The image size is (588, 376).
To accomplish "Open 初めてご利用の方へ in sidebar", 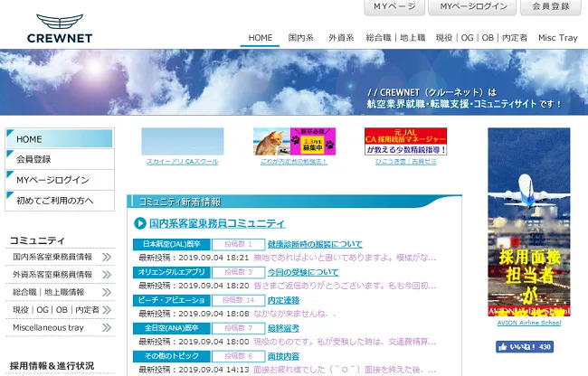I will (x=60, y=201).
